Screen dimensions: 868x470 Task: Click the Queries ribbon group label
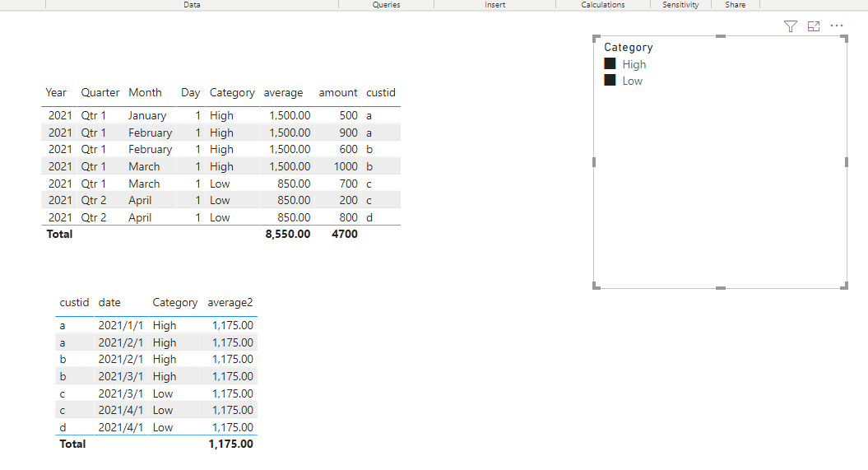(387, 4)
